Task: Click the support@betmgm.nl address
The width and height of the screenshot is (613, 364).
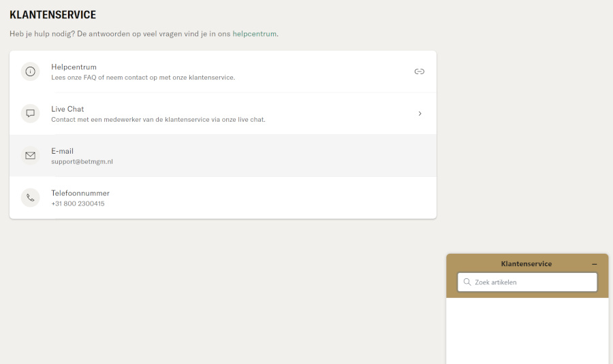Action: pos(82,162)
